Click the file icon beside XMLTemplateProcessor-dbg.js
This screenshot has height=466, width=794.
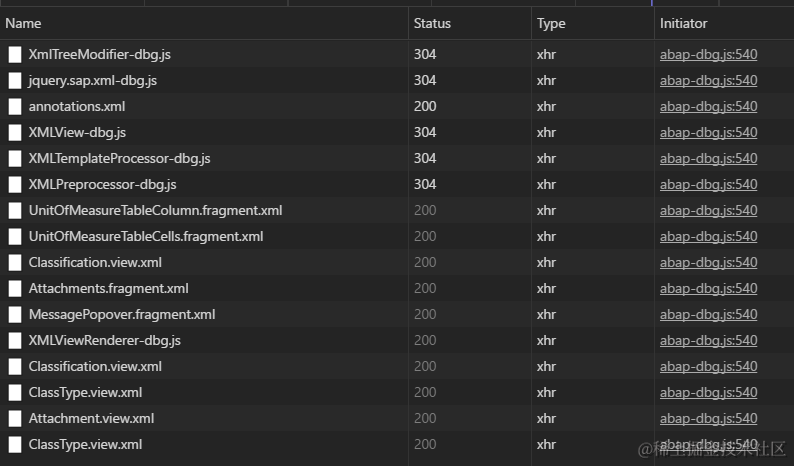pos(15,159)
